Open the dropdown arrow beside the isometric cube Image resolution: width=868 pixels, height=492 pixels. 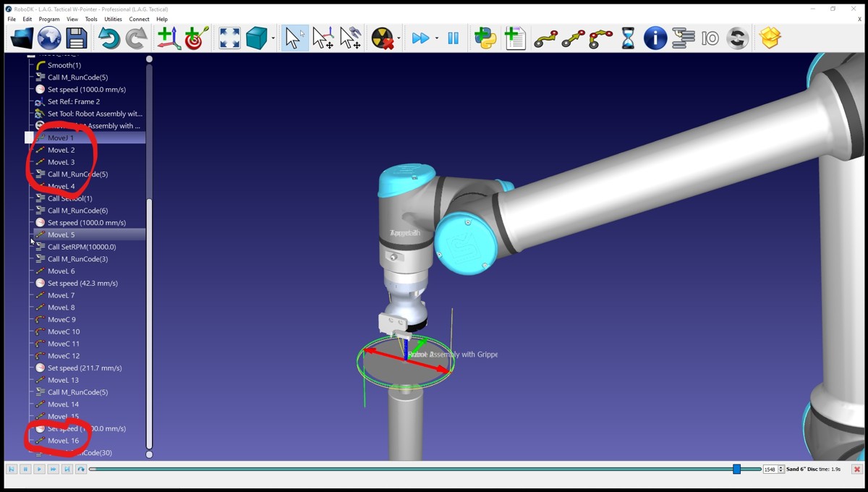click(273, 38)
